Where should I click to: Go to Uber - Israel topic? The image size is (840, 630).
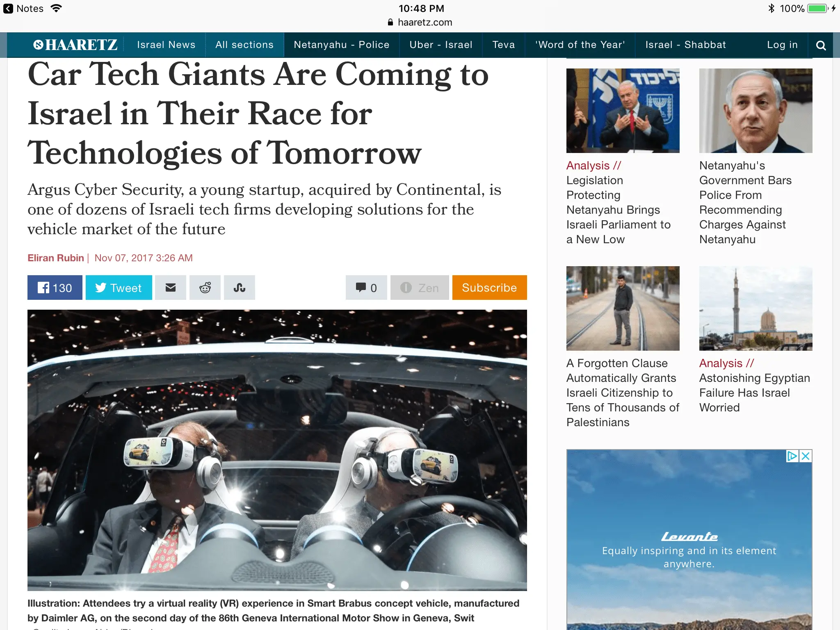click(x=441, y=45)
